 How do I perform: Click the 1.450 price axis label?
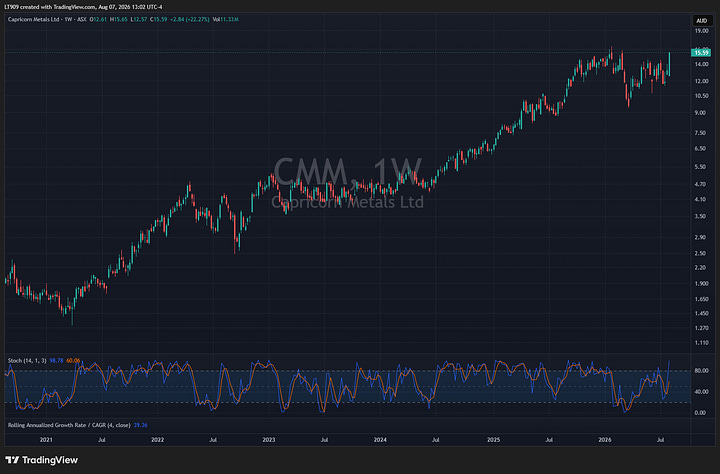[x=701, y=314]
